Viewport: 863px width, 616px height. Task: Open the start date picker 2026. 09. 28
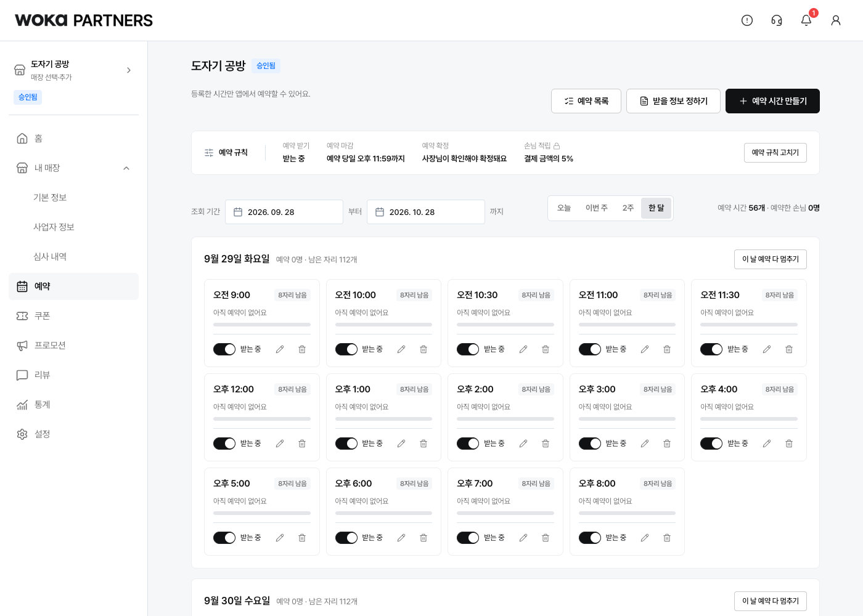(x=284, y=212)
